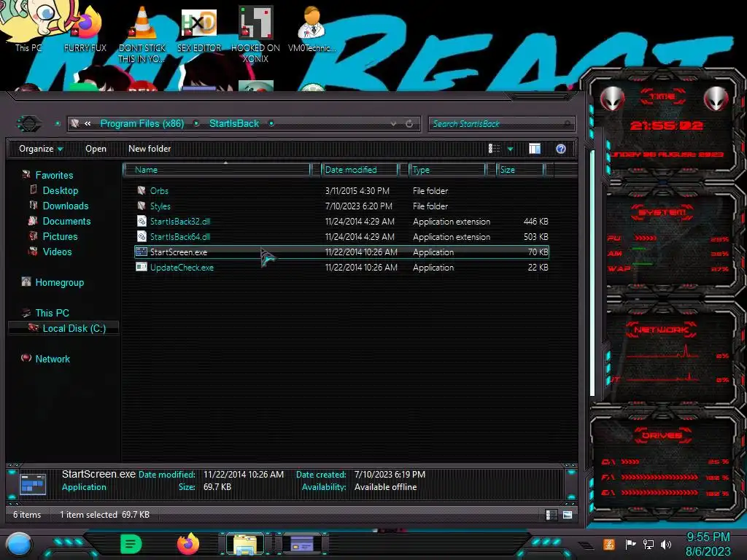
Task: Switch to details view status icon
Action: click(551, 515)
